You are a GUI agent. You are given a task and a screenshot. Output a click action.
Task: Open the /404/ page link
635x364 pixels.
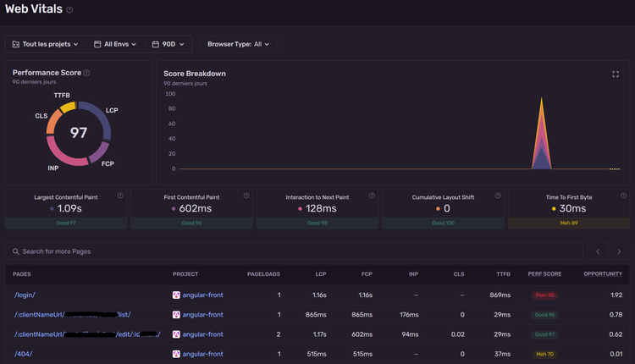point(23,354)
